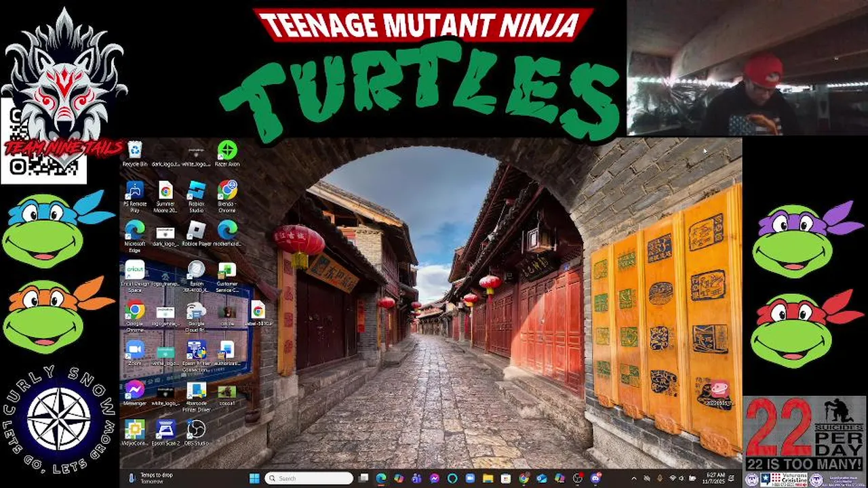Viewport: 868px width, 488px height.
Task: Open Google Chrome from the taskbar
Action: coord(524,479)
